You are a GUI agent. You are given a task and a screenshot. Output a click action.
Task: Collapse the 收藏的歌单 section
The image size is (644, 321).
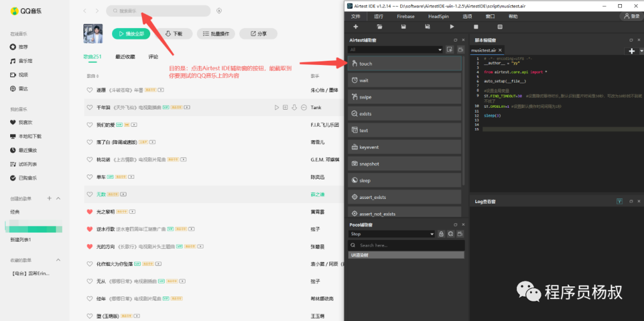tap(58, 260)
